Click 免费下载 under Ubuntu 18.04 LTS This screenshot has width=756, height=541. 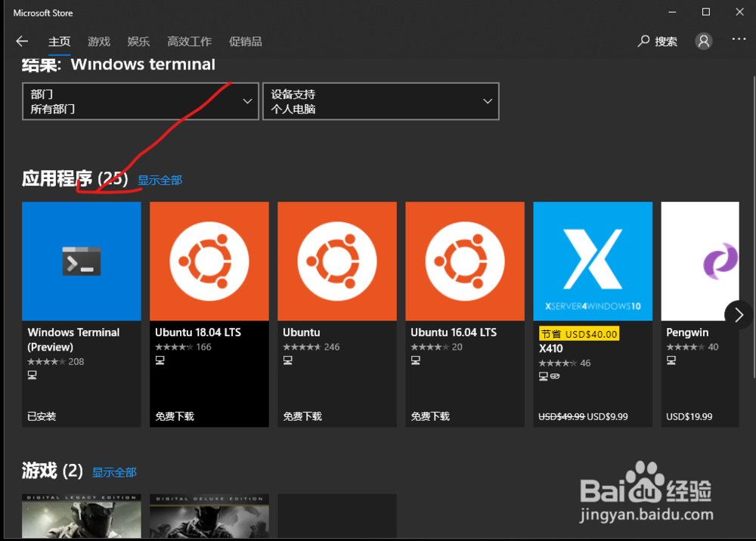pos(175,416)
